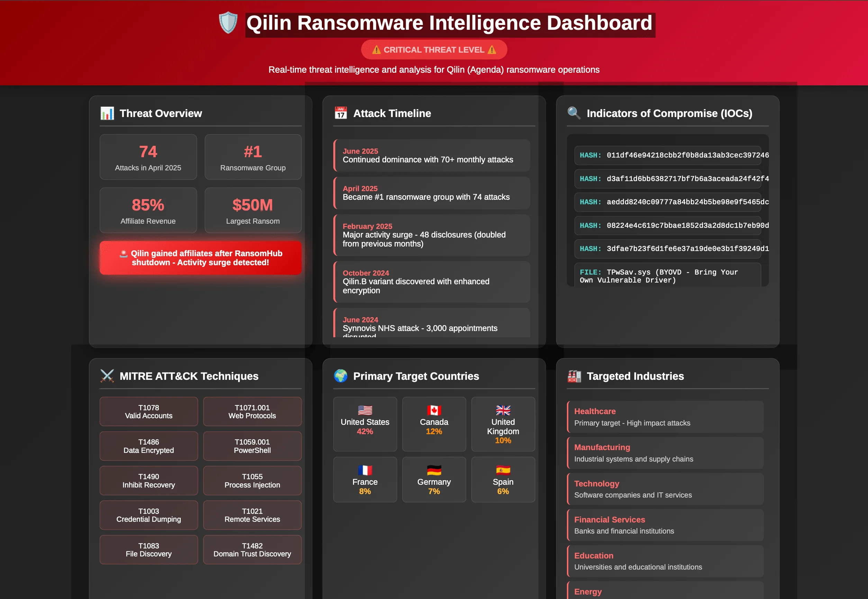
Task: Open the Energy industry entry
Action: click(x=665, y=590)
